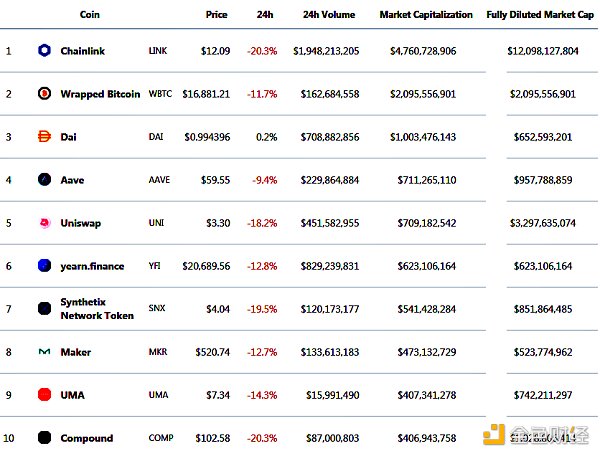The height and width of the screenshot is (456, 600).
Task: Click the yearn.finance logo icon
Action: tap(44, 266)
